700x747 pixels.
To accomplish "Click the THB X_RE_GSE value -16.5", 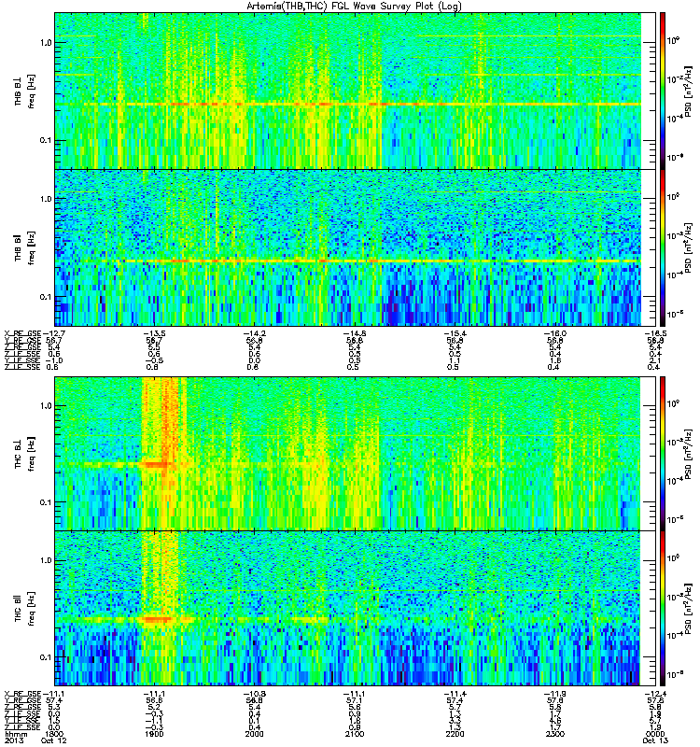I will pos(655,333).
